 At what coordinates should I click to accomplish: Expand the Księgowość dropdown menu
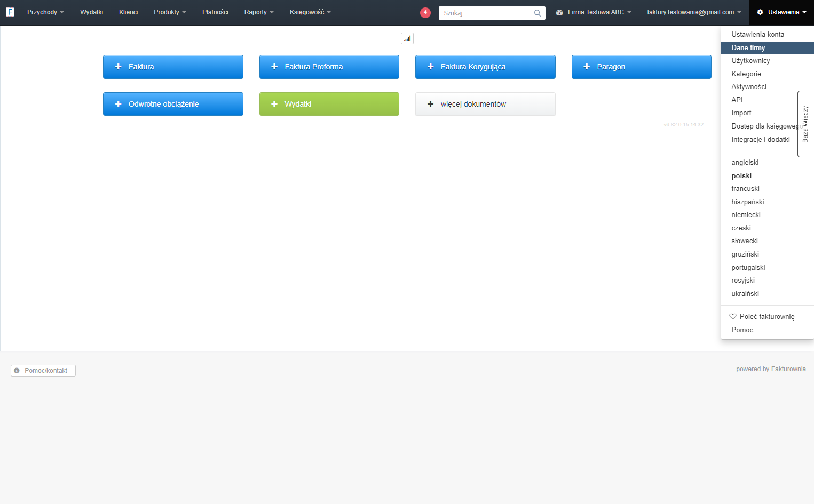(310, 12)
